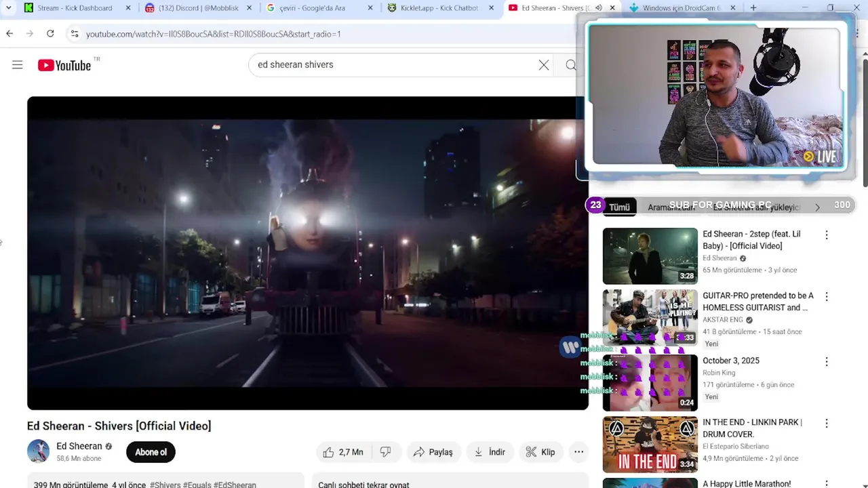Viewport: 868px width, 488px height.
Task: Close the Google çeviri tab
Action: click(x=370, y=8)
